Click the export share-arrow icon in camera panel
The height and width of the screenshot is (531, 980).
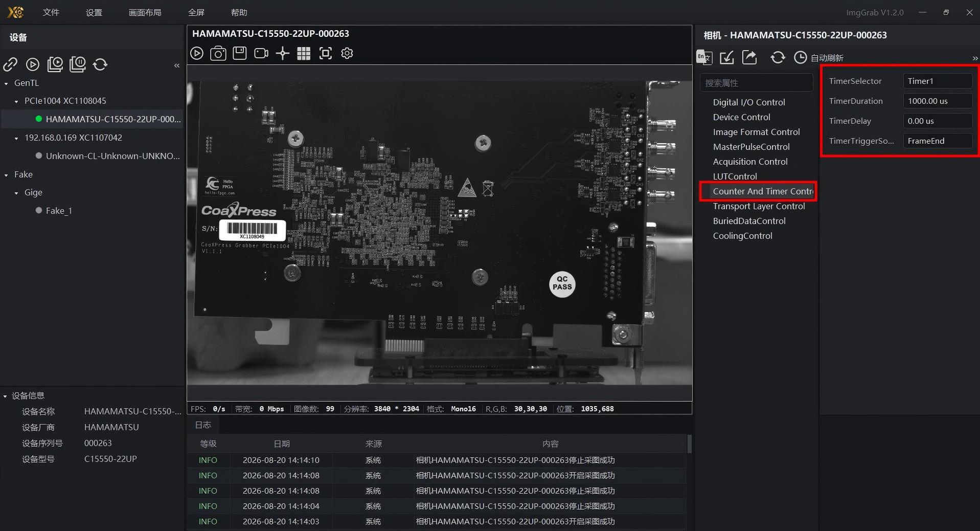pyautogui.click(x=749, y=57)
